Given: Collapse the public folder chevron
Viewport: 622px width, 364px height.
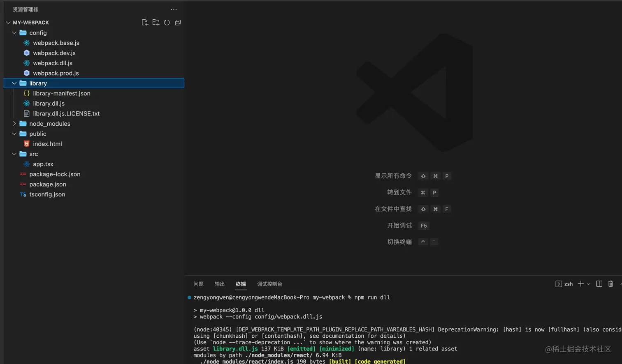Looking at the screenshot, I should pos(14,134).
